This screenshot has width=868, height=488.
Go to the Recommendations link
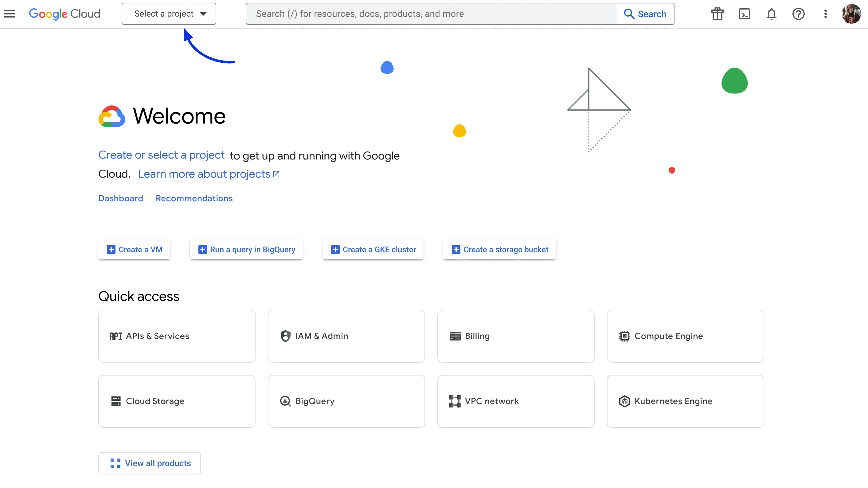(194, 199)
